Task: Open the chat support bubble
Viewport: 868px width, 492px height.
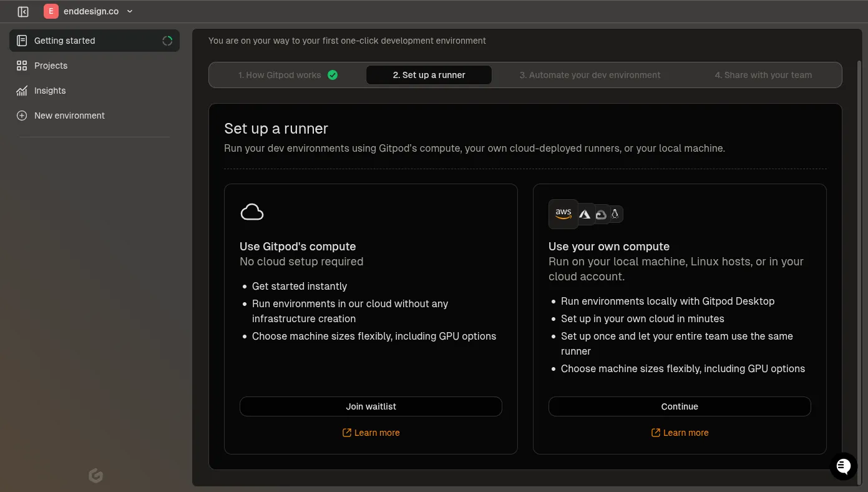Action: coord(844,466)
